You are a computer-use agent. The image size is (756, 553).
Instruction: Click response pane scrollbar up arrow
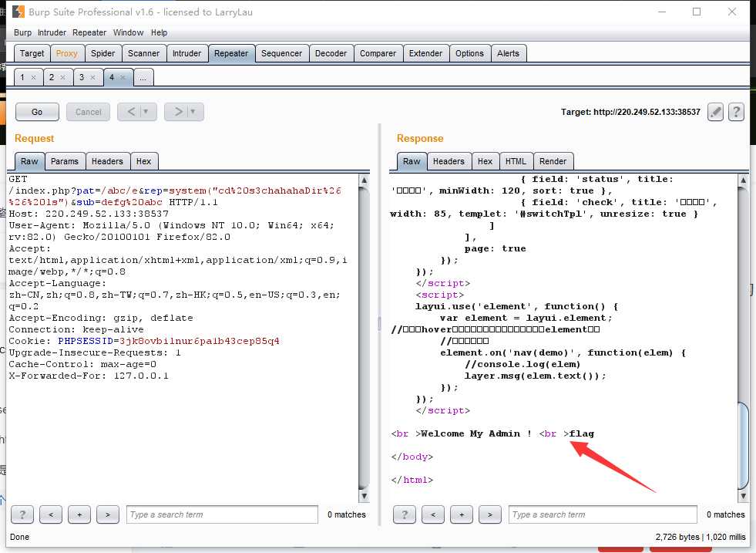[x=744, y=180]
